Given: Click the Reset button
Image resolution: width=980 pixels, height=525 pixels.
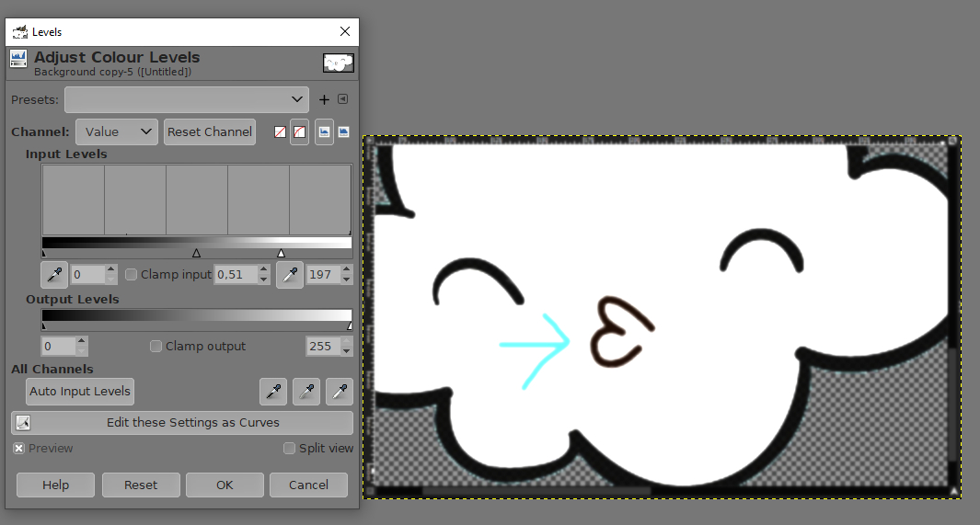Looking at the screenshot, I should pyautogui.click(x=141, y=485).
